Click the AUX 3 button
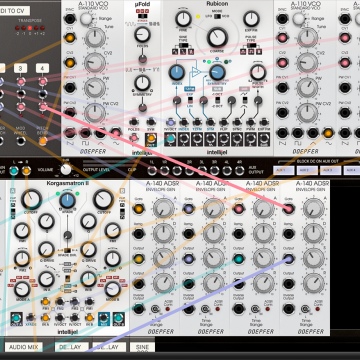The image size is (360, 360). click(x=330, y=170)
